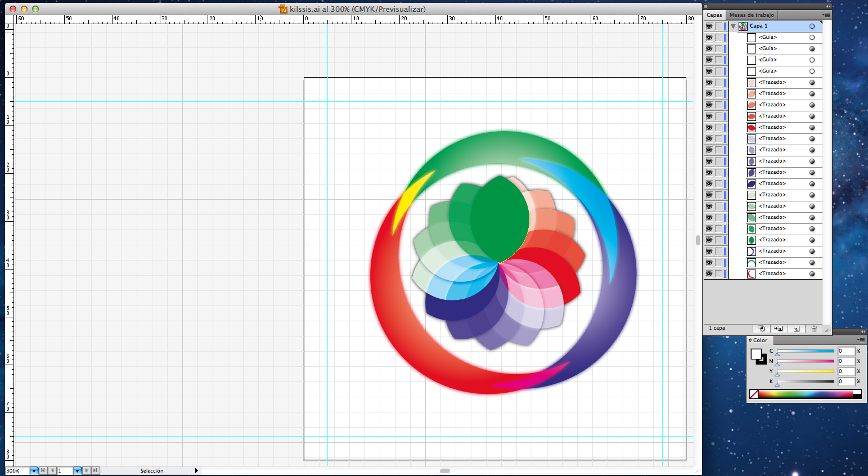
Task: Toggle lock box for Capa 1
Action: (x=718, y=26)
